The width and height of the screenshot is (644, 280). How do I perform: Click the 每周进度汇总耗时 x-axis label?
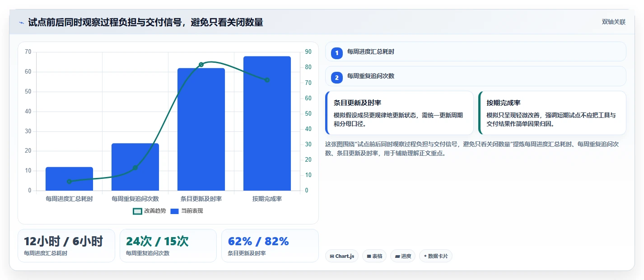coord(69,199)
